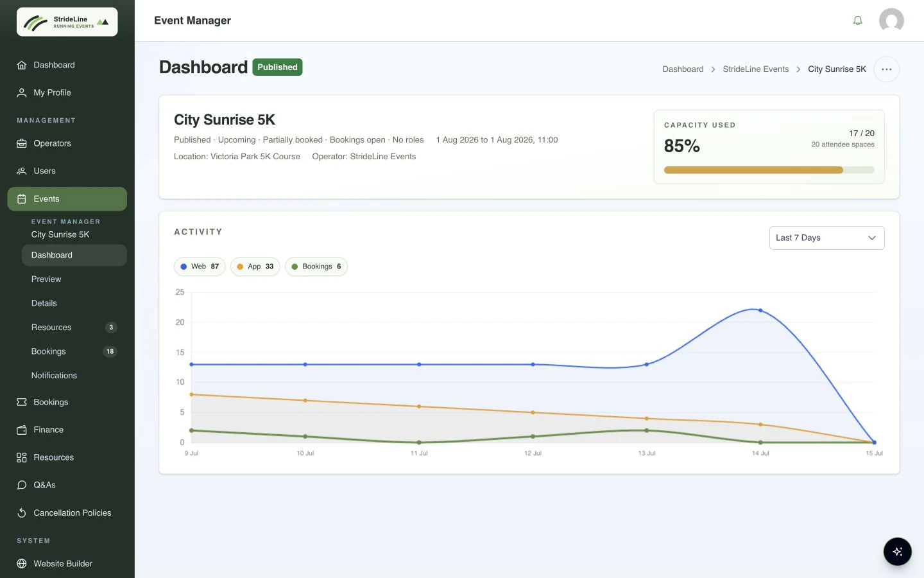
Task: Open the notifications bell icon
Action: [x=857, y=21]
